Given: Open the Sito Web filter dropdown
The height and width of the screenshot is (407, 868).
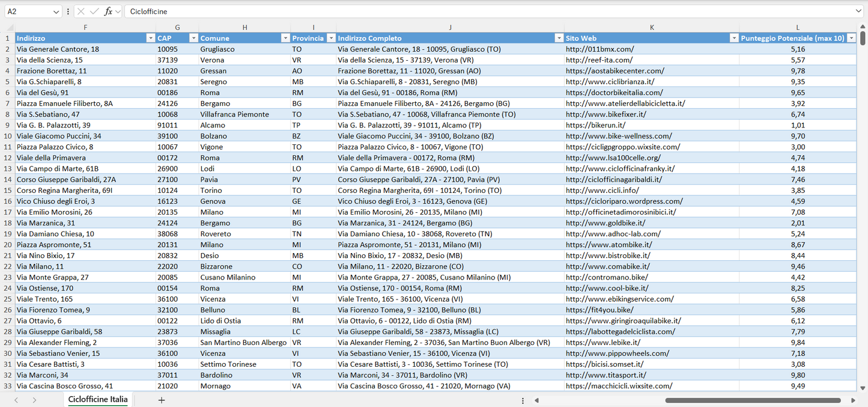Looking at the screenshot, I should coord(733,38).
